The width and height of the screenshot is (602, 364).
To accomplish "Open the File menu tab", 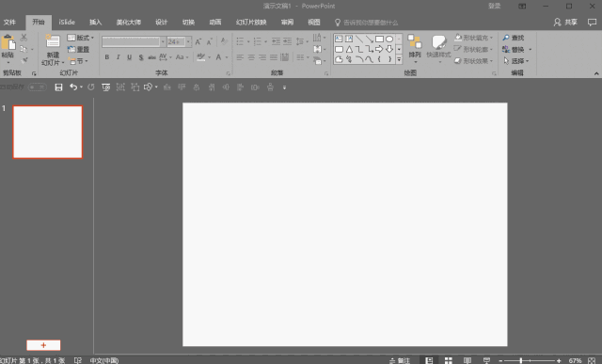I will [x=9, y=23].
